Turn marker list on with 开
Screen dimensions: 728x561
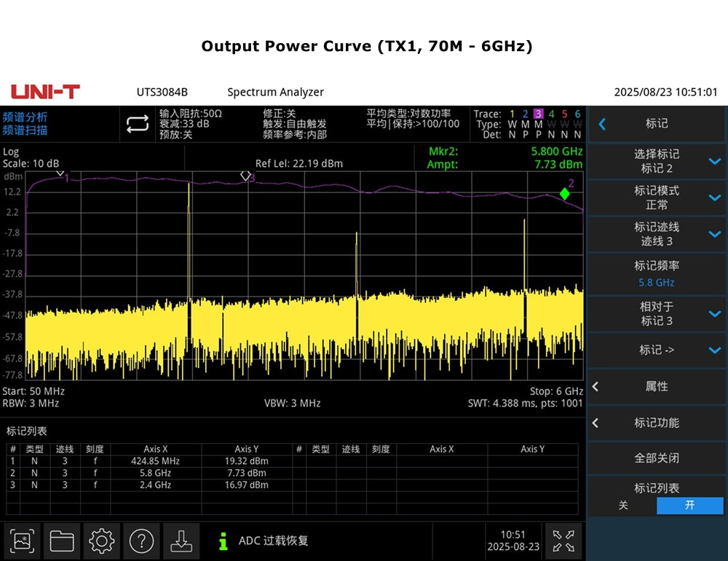tap(689, 506)
